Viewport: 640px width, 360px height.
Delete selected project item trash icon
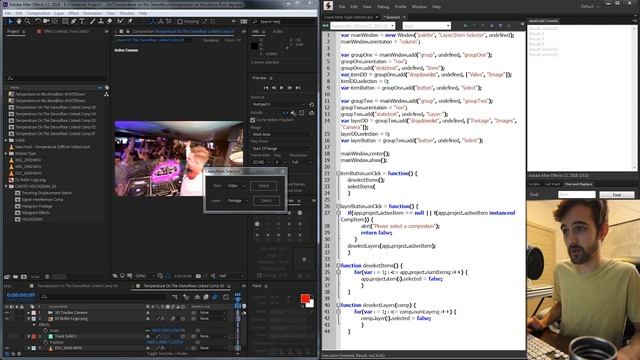[47, 277]
